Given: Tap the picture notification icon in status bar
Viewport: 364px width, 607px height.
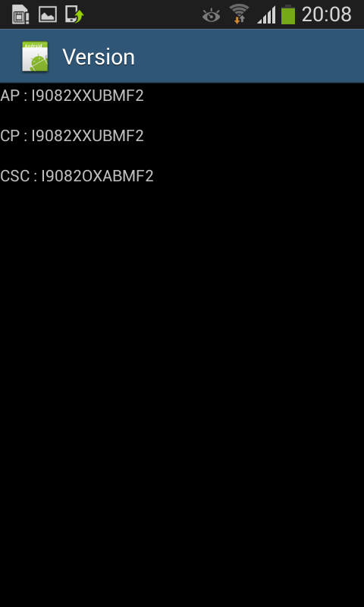Looking at the screenshot, I should [48, 14].
